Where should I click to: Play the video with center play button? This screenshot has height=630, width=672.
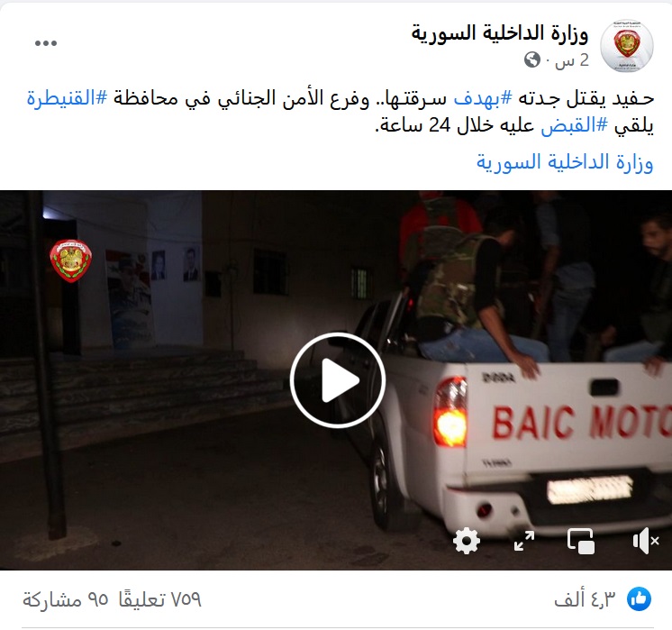point(338,380)
